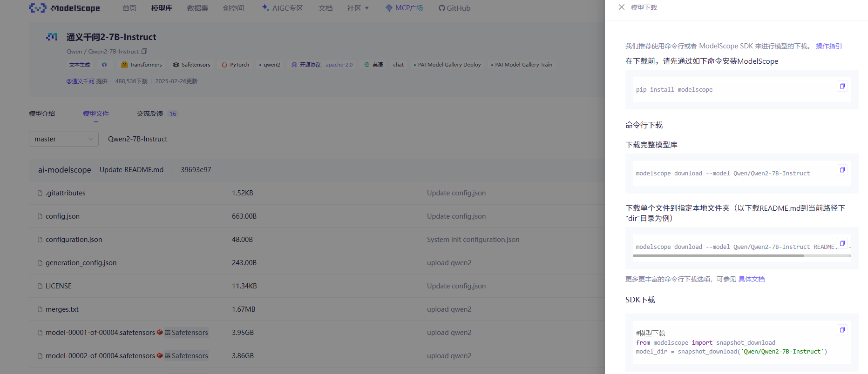Click the PAI Model Gallery Deploy tag

[447, 65]
